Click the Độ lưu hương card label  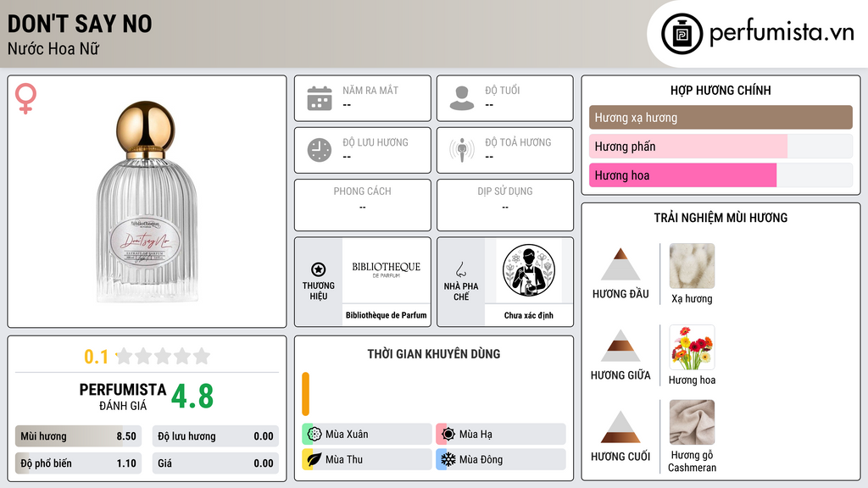pos(376,142)
